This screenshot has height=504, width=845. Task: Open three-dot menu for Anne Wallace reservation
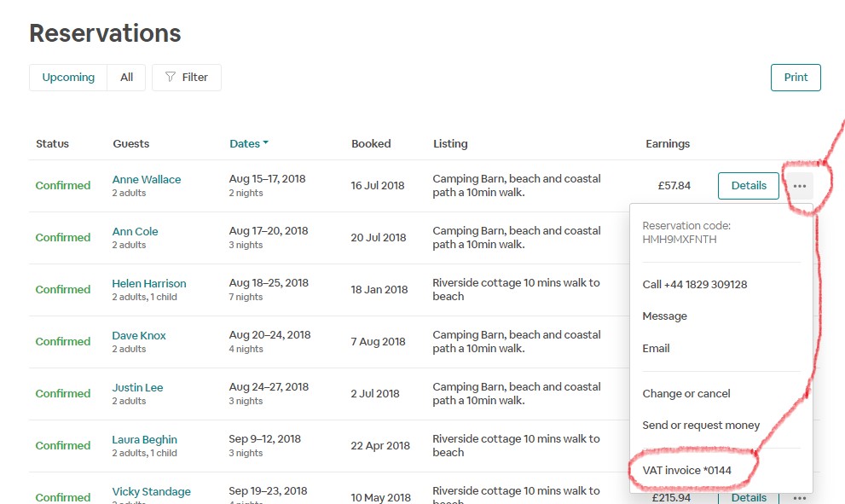click(x=799, y=186)
